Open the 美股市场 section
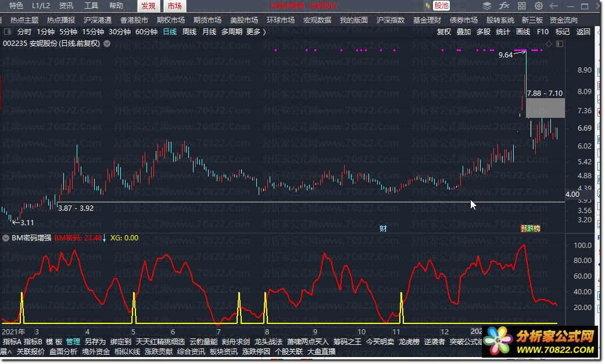This screenshot has width=605, height=364. click(244, 20)
